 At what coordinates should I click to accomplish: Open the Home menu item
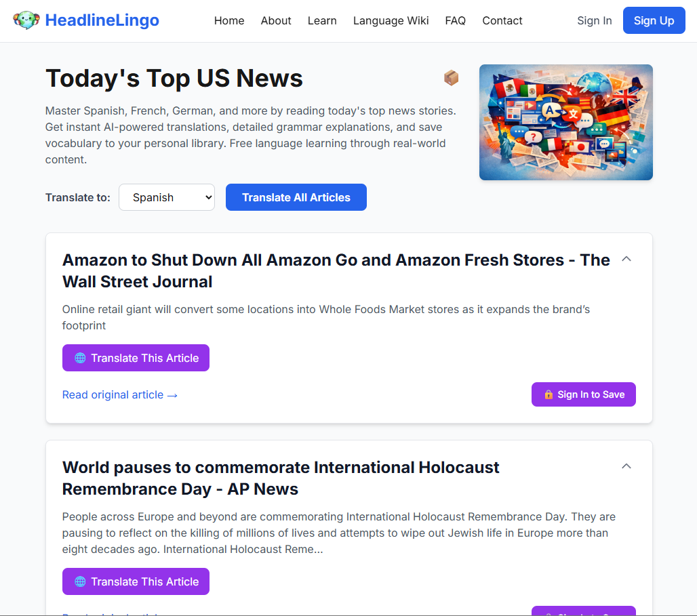click(229, 20)
